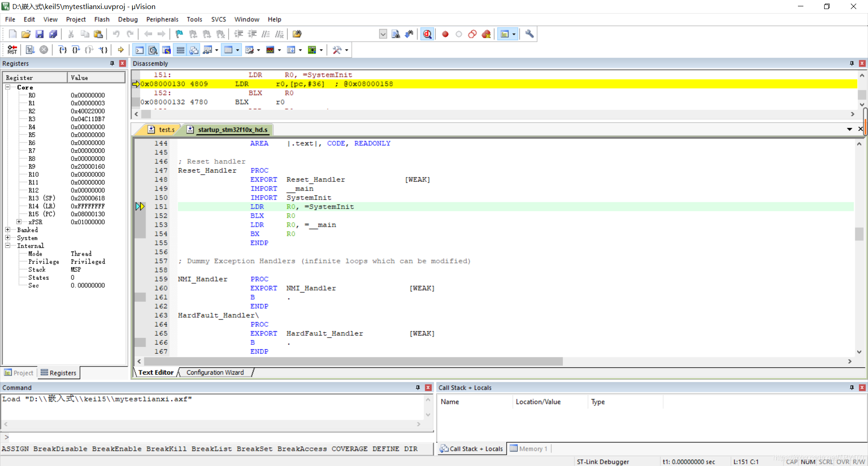Click the Enable/Disable Breakpoint hollow circle icon

pos(459,34)
